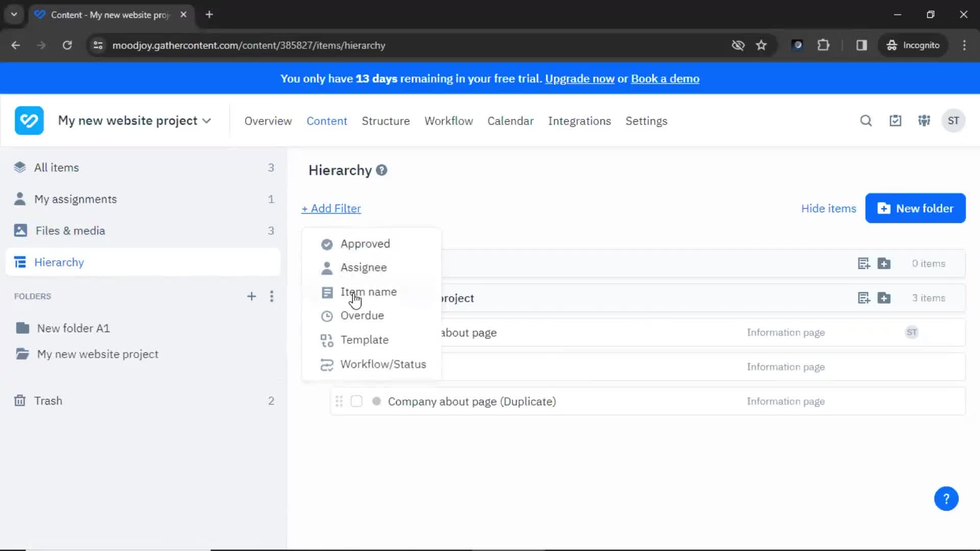This screenshot has width=980, height=551.
Task: Open My assignments in sidebar
Action: (x=143, y=199)
